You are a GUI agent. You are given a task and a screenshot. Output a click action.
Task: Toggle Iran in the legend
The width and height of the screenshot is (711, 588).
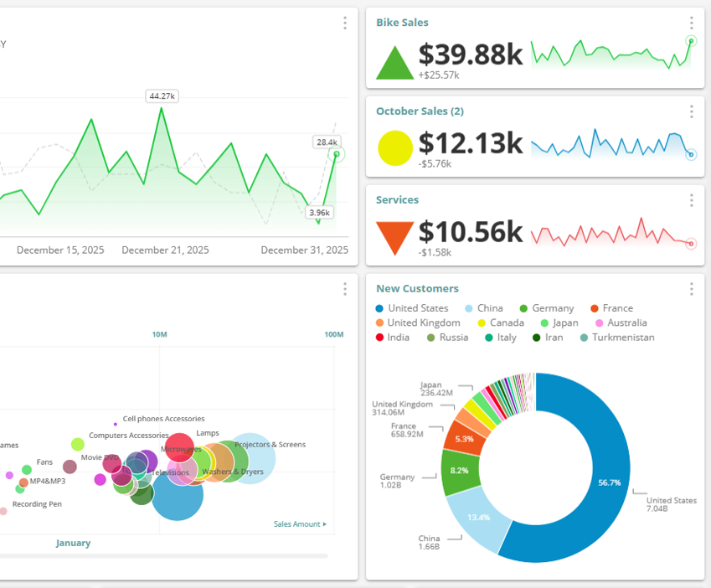coord(548,338)
